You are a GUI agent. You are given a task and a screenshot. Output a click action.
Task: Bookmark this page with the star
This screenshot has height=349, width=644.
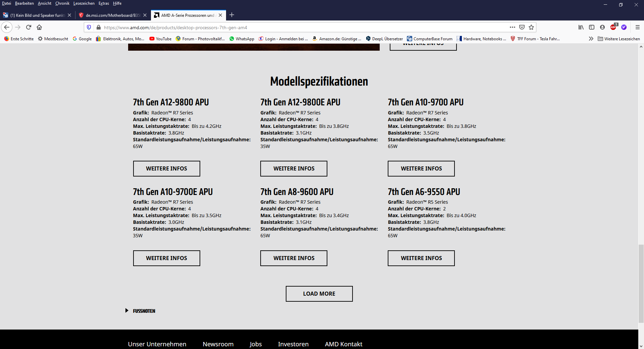click(x=531, y=27)
